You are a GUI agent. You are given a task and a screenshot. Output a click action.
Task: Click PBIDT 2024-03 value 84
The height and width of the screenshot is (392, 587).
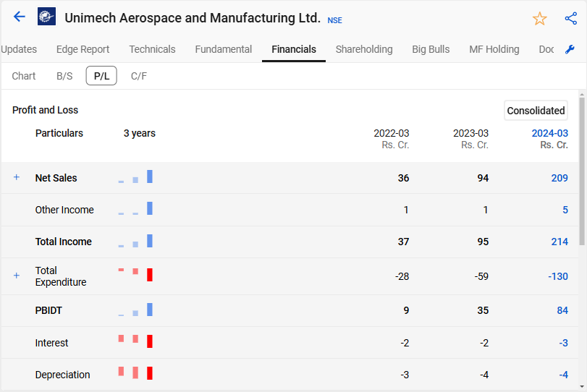point(562,310)
